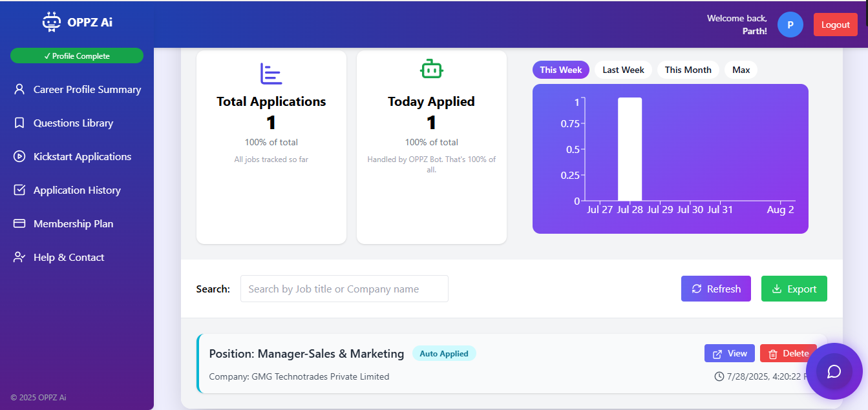This screenshot has height=410, width=868.
Task: Refresh the application list
Action: [x=715, y=289]
